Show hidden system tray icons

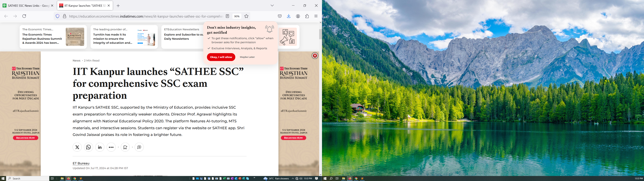293,178
